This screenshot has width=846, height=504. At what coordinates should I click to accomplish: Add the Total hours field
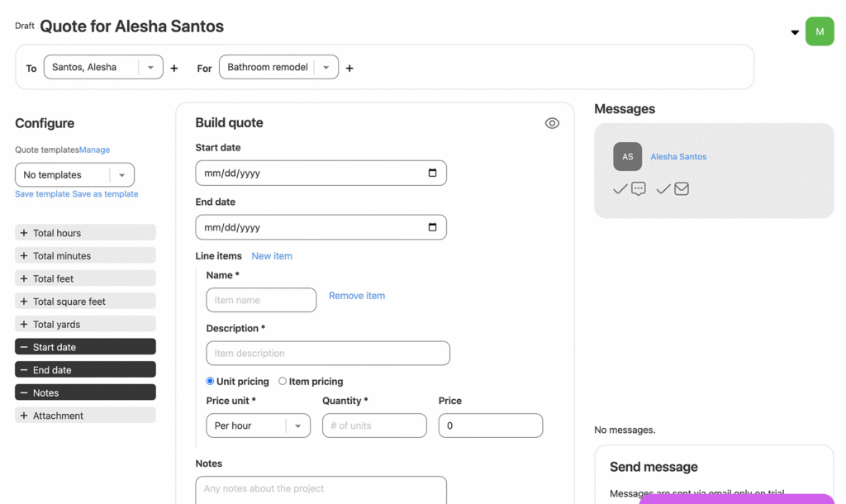click(x=85, y=233)
